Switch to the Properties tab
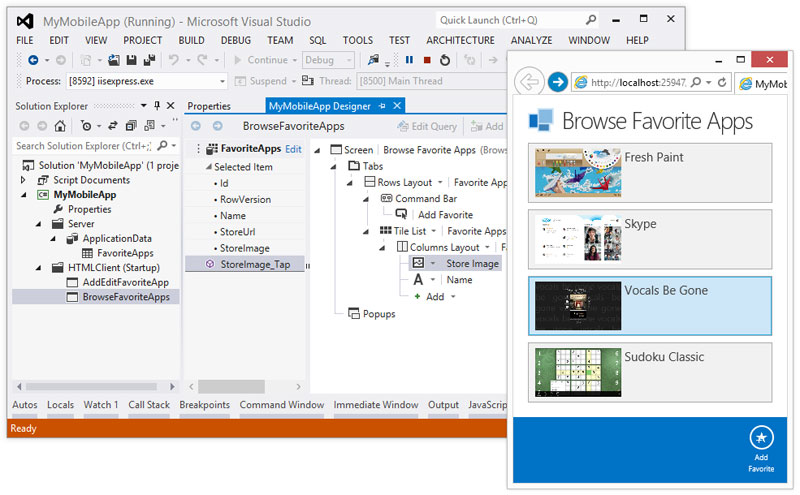This screenshot has width=800, height=495. 209,106
